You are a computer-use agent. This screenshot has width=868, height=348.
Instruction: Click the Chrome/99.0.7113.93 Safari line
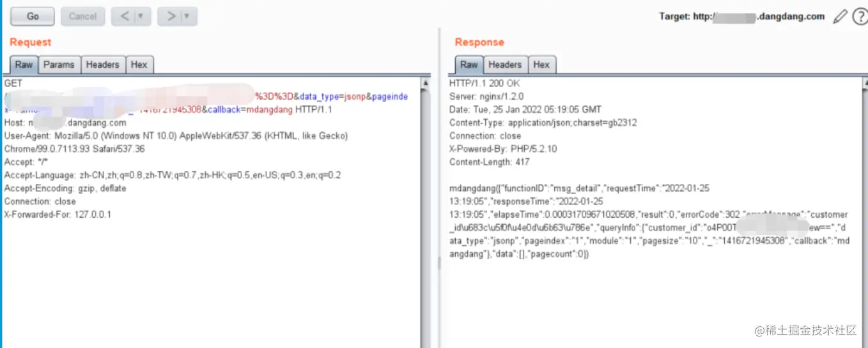[74, 149]
